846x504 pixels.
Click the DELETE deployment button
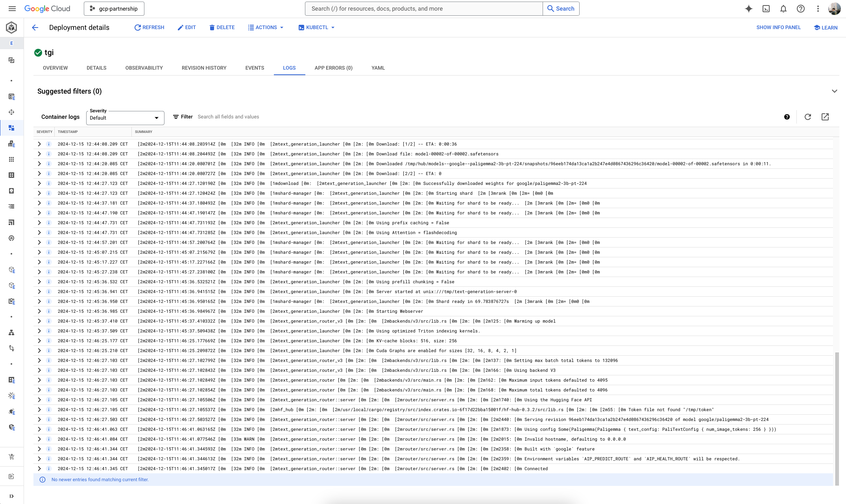[222, 28]
